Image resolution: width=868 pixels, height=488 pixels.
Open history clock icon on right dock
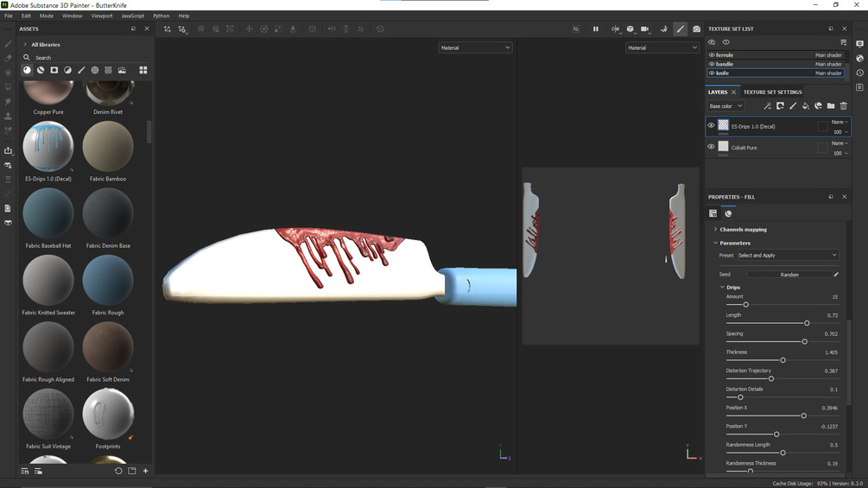[859, 73]
